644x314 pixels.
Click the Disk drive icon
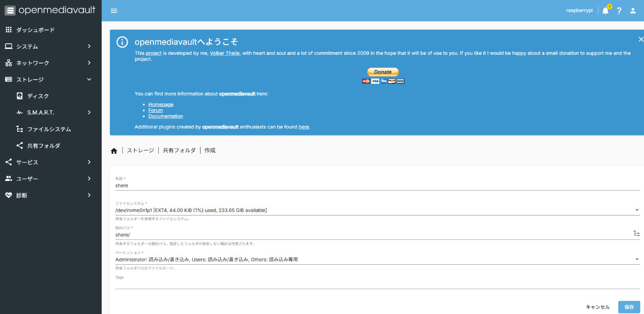[x=19, y=96]
